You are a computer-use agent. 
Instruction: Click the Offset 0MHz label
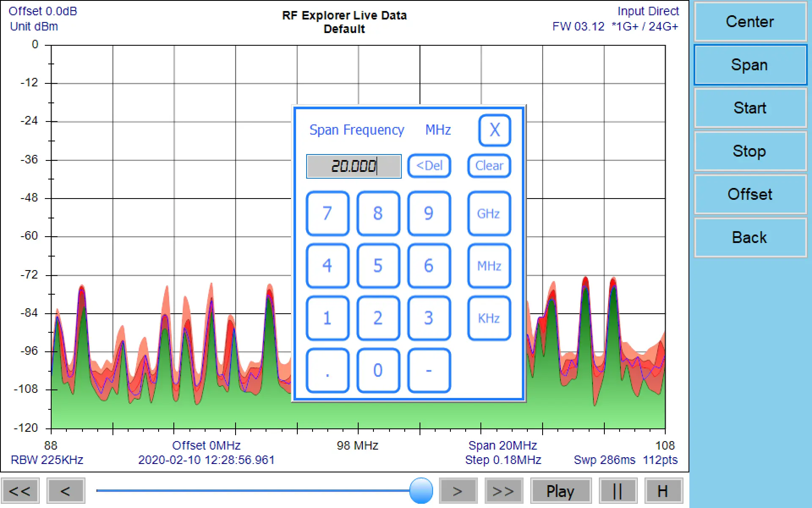tap(206, 445)
